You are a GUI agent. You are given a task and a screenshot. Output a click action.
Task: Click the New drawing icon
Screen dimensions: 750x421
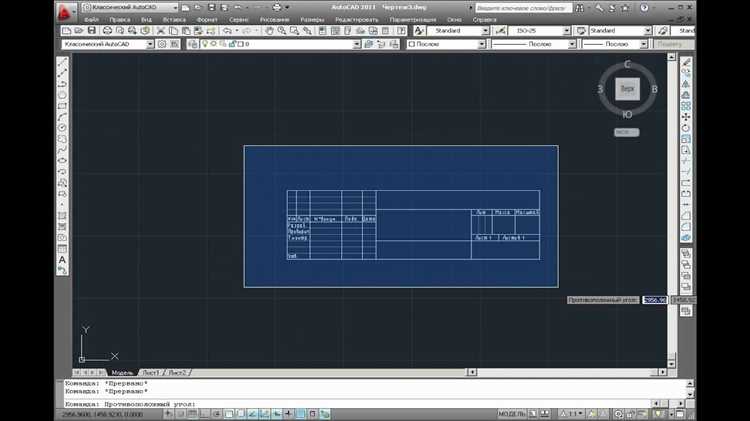coord(66,31)
